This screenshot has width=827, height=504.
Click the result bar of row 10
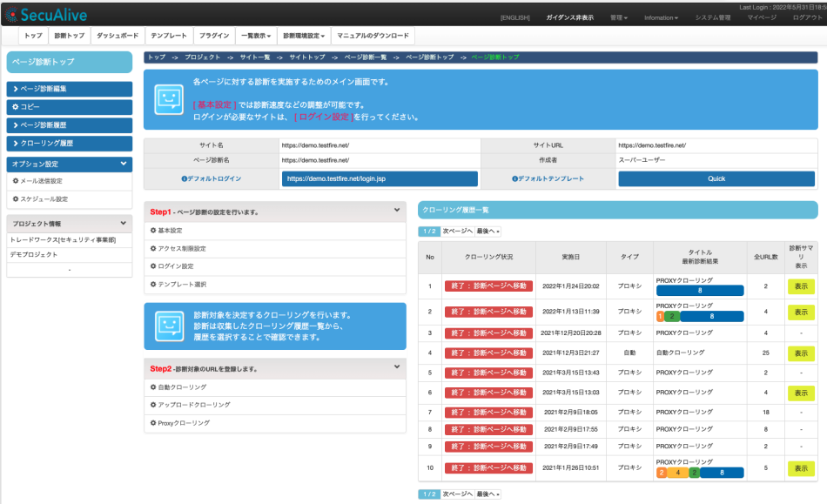pyautogui.click(x=700, y=473)
